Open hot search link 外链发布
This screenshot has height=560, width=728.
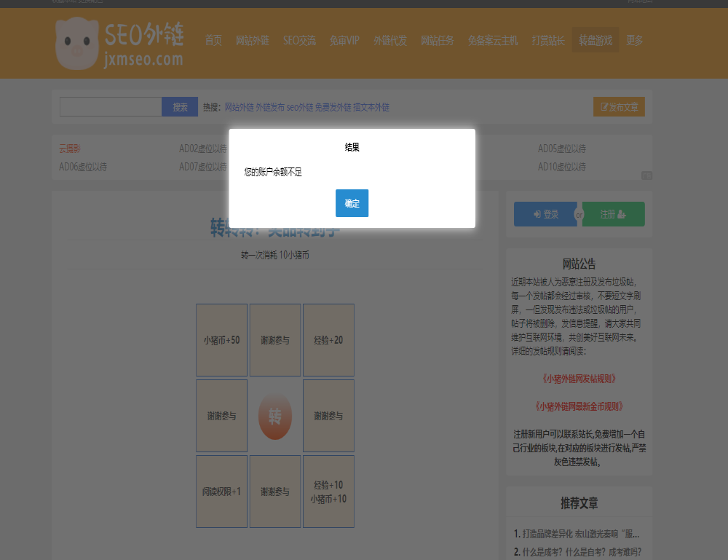270,107
